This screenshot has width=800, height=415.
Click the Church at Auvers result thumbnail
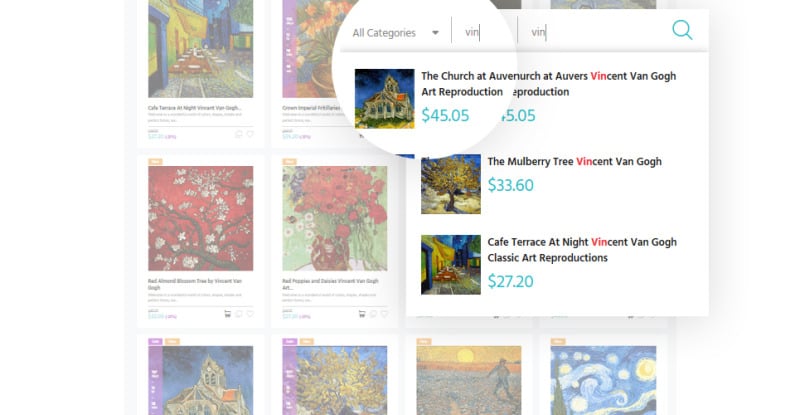coord(384,99)
